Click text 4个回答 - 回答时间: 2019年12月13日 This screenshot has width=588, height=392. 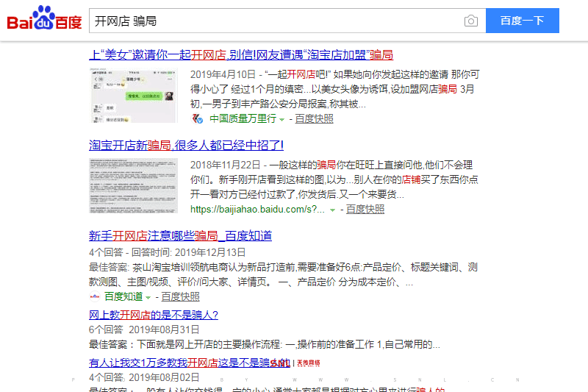[168, 252]
